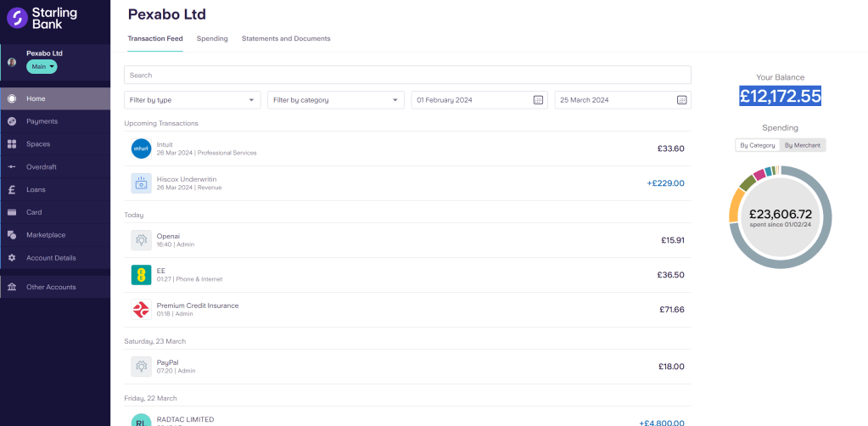868x426 pixels.
Task: Switch to Statements and Documents tab
Action: tap(286, 39)
